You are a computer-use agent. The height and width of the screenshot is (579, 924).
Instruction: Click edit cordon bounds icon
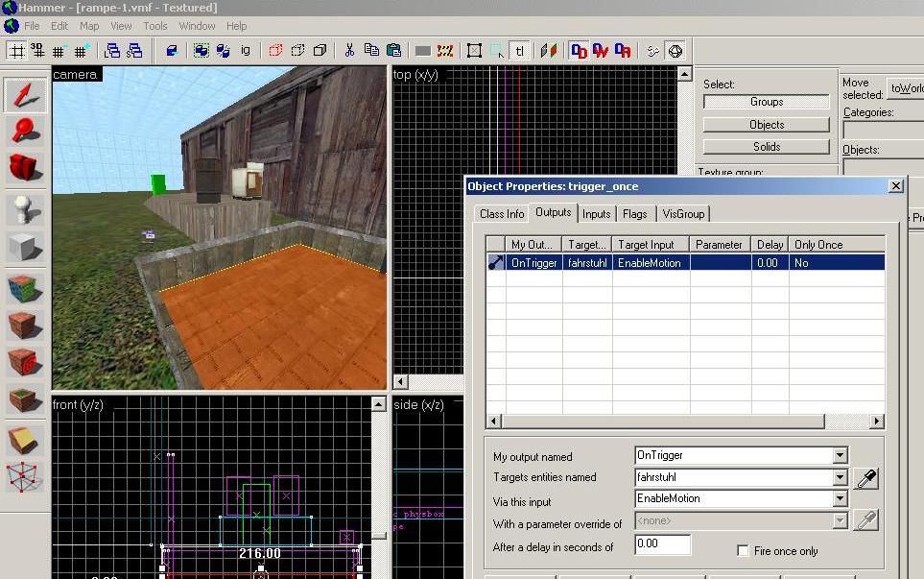[x=445, y=51]
